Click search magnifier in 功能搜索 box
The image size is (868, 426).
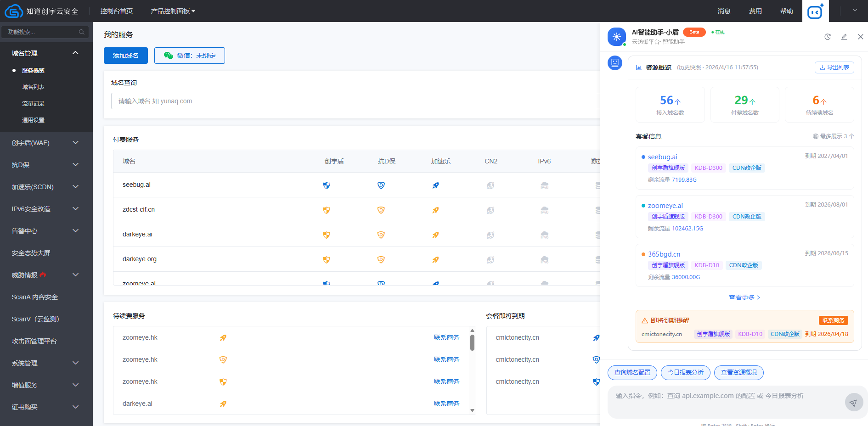pos(82,32)
